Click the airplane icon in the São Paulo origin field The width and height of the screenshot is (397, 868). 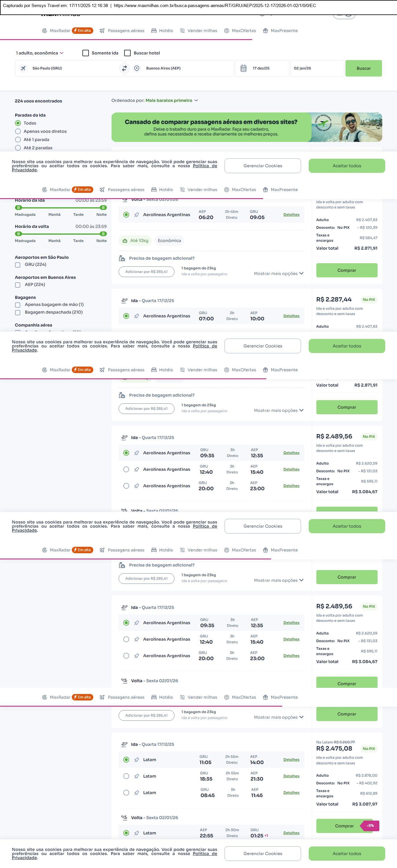[x=23, y=68]
